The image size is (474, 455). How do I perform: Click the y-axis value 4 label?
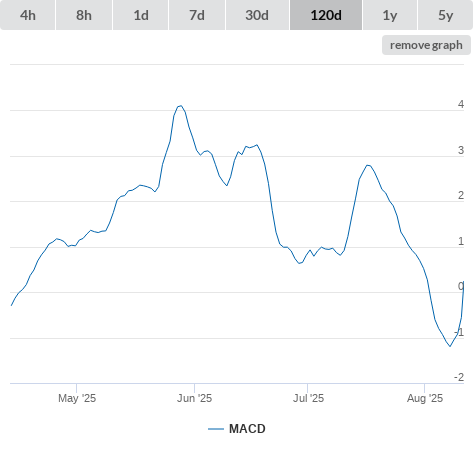[461, 104]
